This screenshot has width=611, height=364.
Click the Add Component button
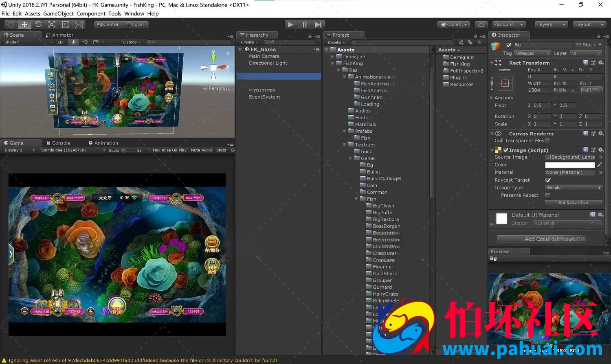coord(550,239)
